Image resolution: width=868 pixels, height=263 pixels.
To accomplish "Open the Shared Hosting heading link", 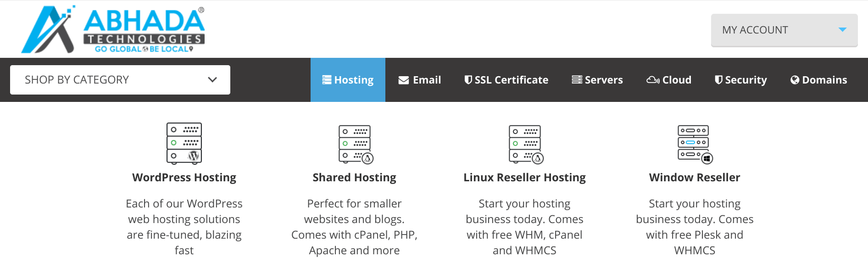I will pos(354,178).
